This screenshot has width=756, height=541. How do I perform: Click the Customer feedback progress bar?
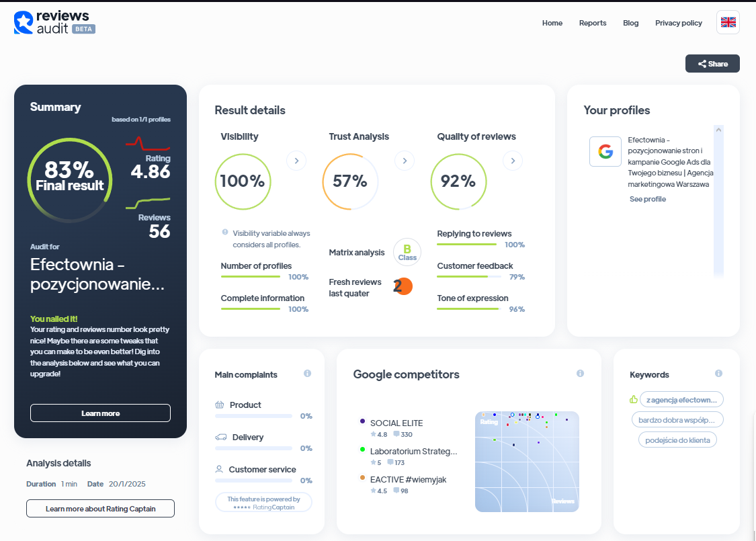pyautogui.click(x=469, y=276)
